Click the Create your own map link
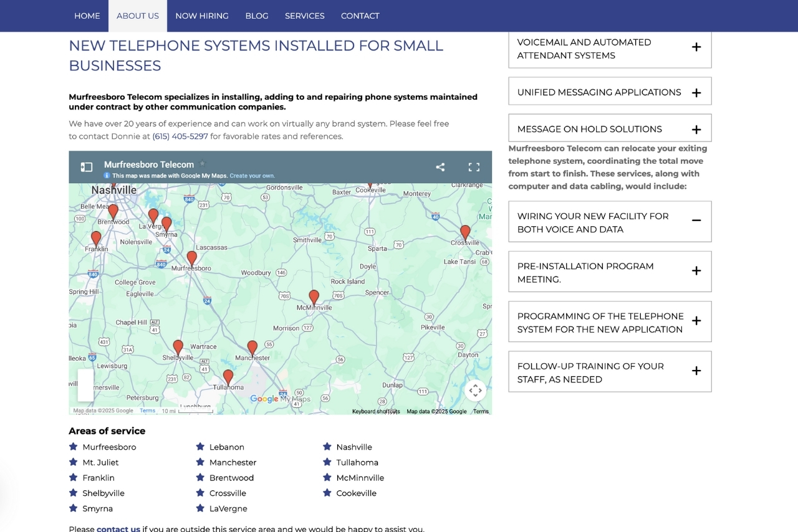The width and height of the screenshot is (798, 532). click(x=252, y=176)
